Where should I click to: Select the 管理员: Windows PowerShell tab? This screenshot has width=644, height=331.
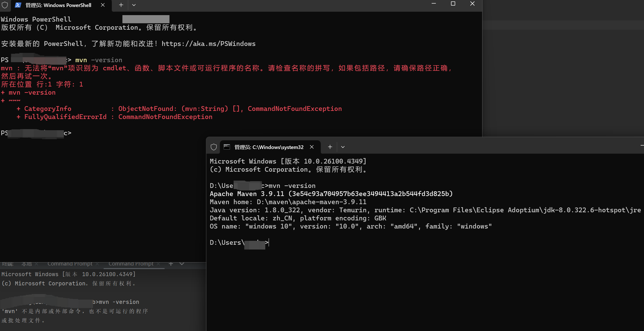click(x=61, y=5)
